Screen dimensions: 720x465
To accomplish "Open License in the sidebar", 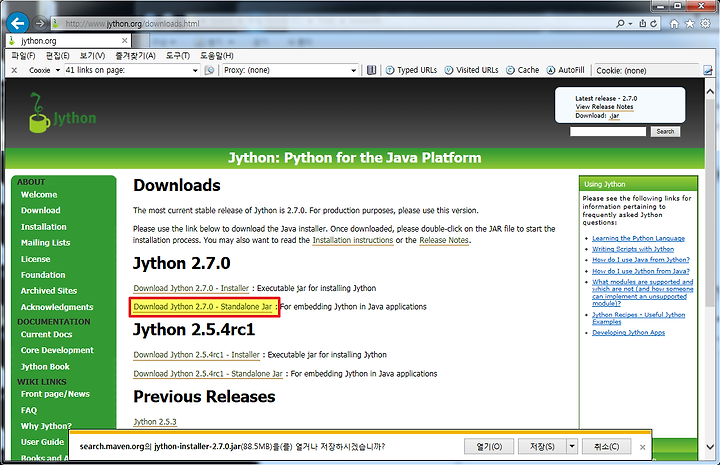I will [35, 259].
